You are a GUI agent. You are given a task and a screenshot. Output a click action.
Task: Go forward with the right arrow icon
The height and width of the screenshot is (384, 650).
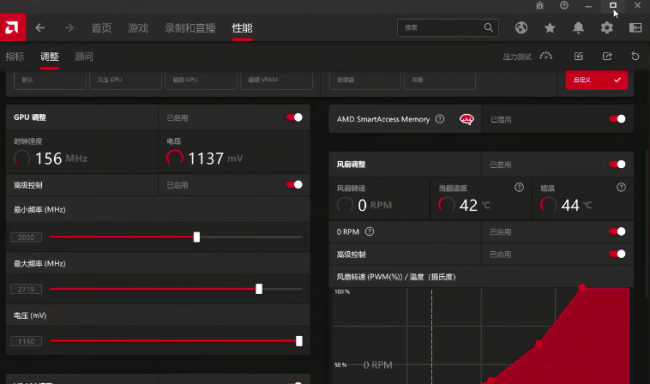(x=69, y=28)
